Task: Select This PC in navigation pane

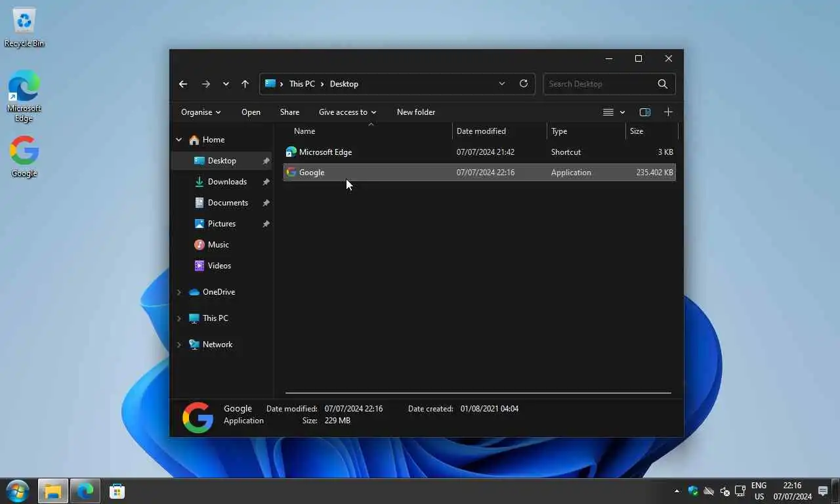Action: (215, 318)
